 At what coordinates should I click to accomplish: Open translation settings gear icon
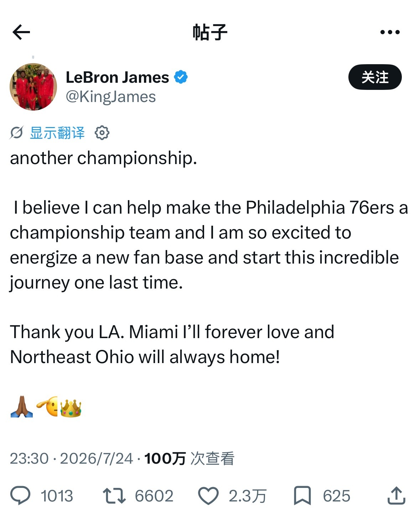102,133
